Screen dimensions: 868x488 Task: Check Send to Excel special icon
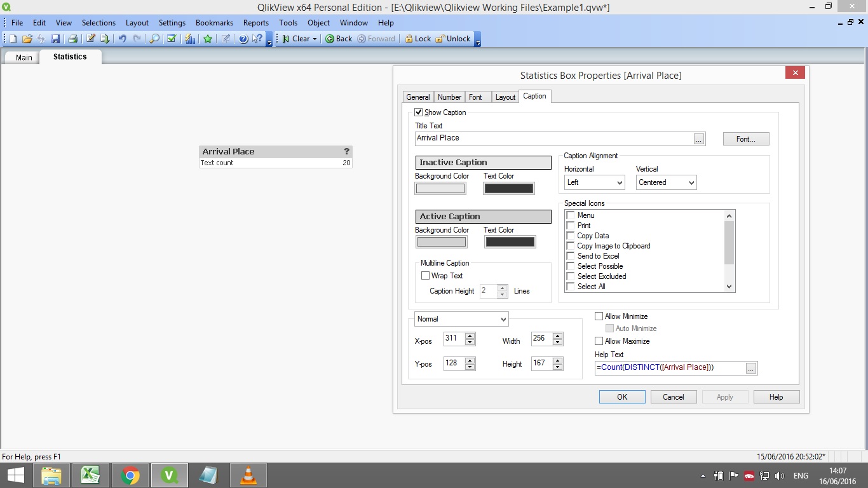pos(571,256)
